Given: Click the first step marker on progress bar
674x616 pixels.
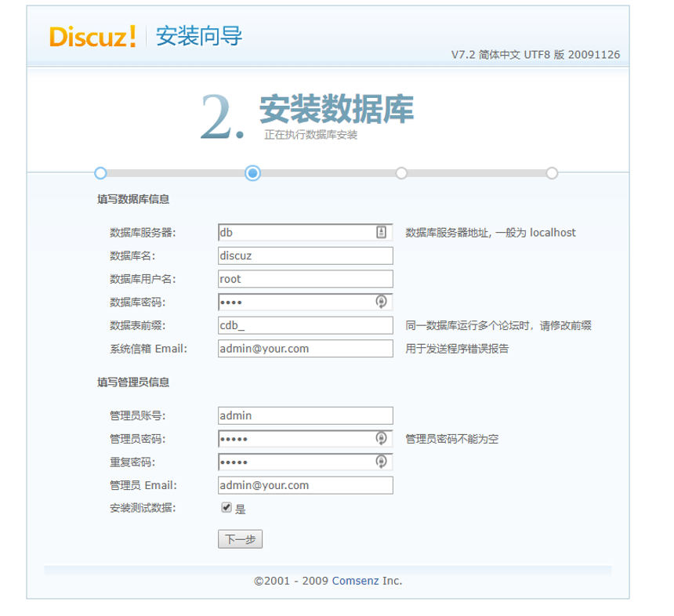Looking at the screenshot, I should point(100,173).
